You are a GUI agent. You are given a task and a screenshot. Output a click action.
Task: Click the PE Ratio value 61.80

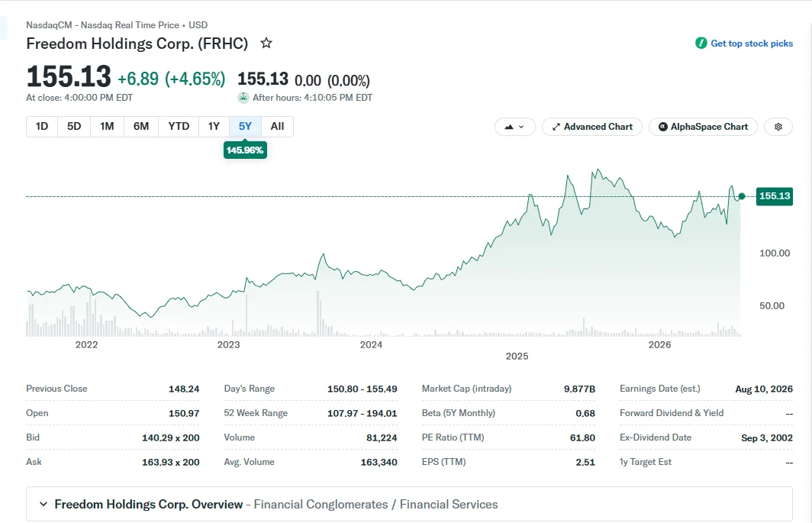point(582,437)
